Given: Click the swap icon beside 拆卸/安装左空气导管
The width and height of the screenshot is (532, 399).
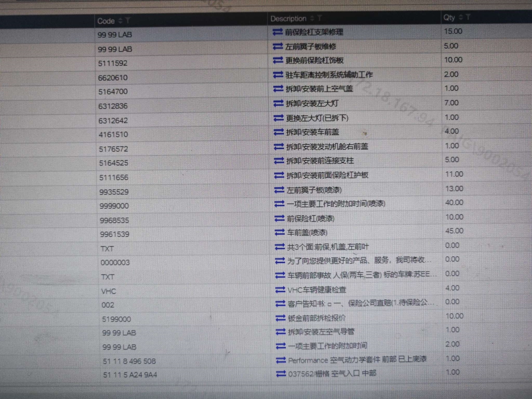Looking at the screenshot, I should pyautogui.click(x=281, y=332).
